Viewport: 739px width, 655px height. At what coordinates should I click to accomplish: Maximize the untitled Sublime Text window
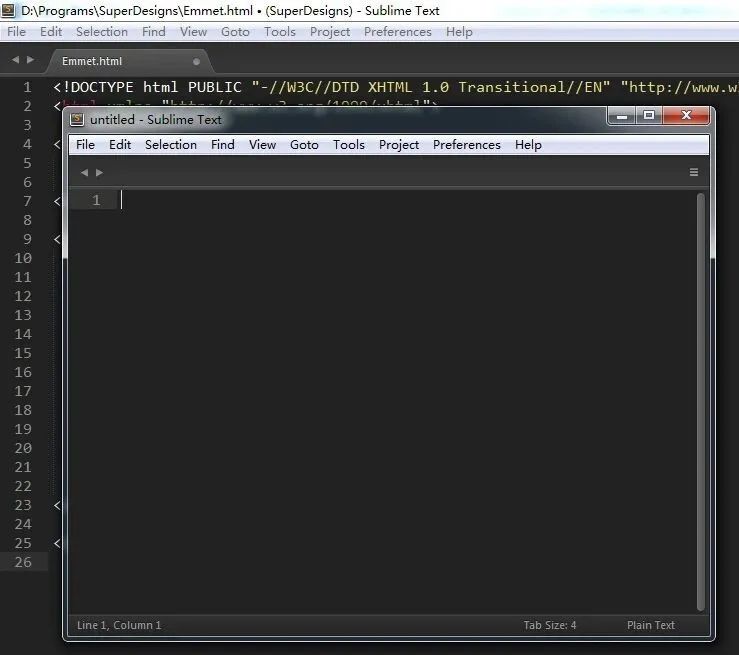(x=649, y=115)
